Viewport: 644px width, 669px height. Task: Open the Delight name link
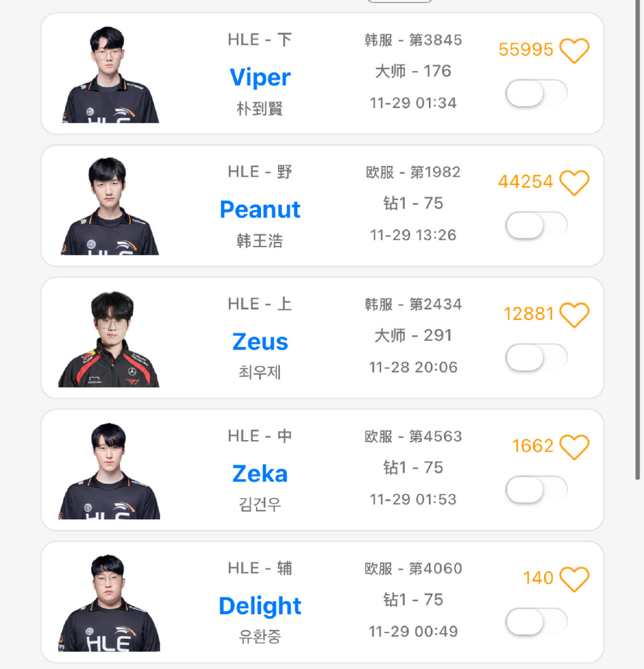[x=260, y=605]
